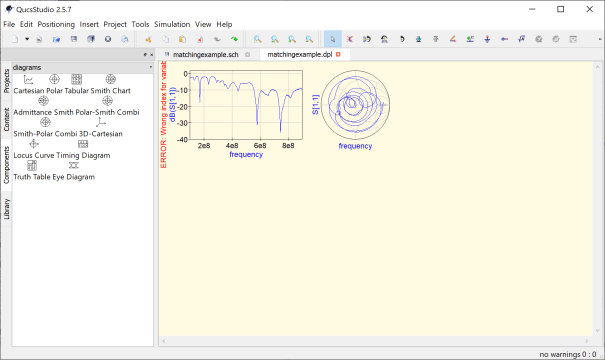Screen dimensions: 605x360
Task: Click the first magnifier zoom icon
Action: (x=257, y=39)
